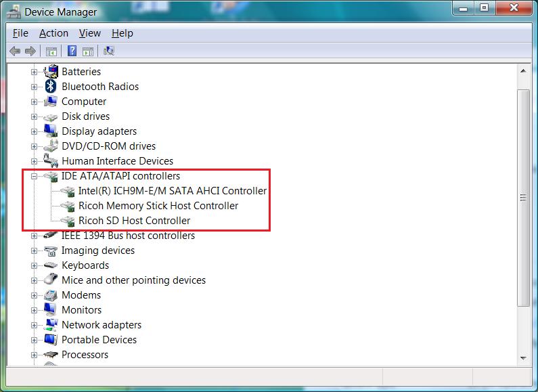This screenshot has width=538, height=392.
Task: Click the Computer category icon
Action: [x=51, y=102]
